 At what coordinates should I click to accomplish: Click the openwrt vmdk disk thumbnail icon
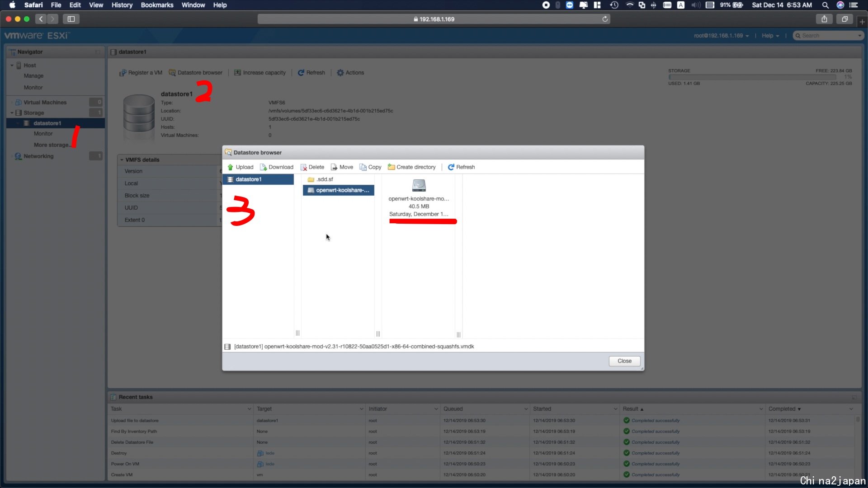pyautogui.click(x=419, y=185)
